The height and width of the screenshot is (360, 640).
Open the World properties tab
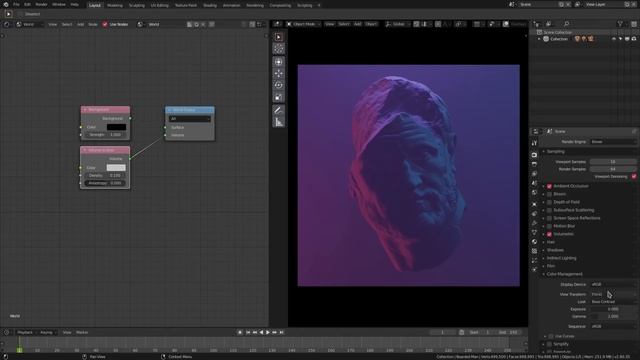click(x=534, y=193)
